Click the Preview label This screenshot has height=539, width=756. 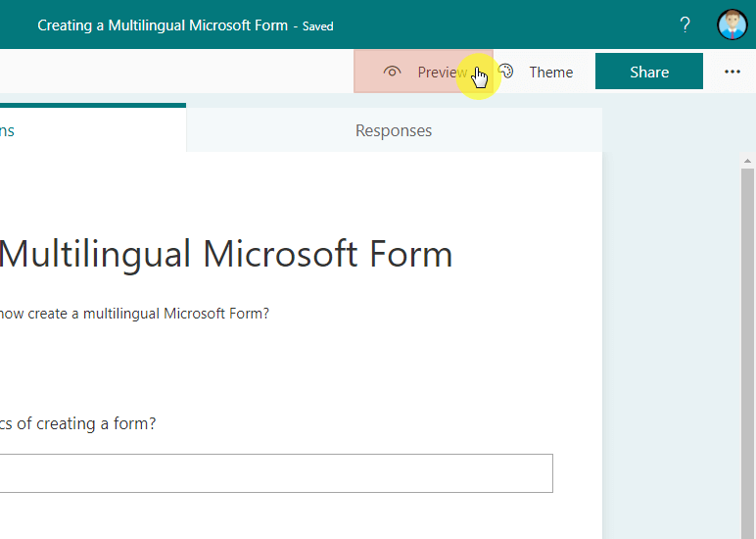tap(442, 73)
